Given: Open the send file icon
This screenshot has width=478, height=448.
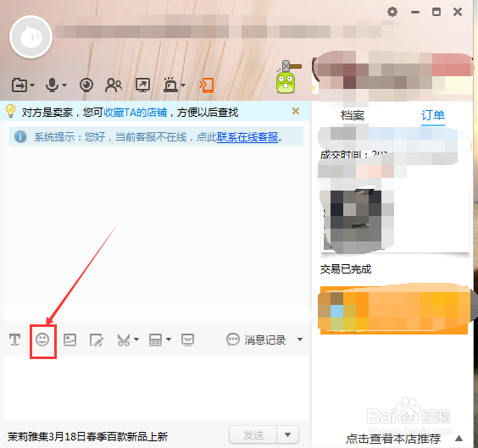Looking at the screenshot, I should 19,85.
